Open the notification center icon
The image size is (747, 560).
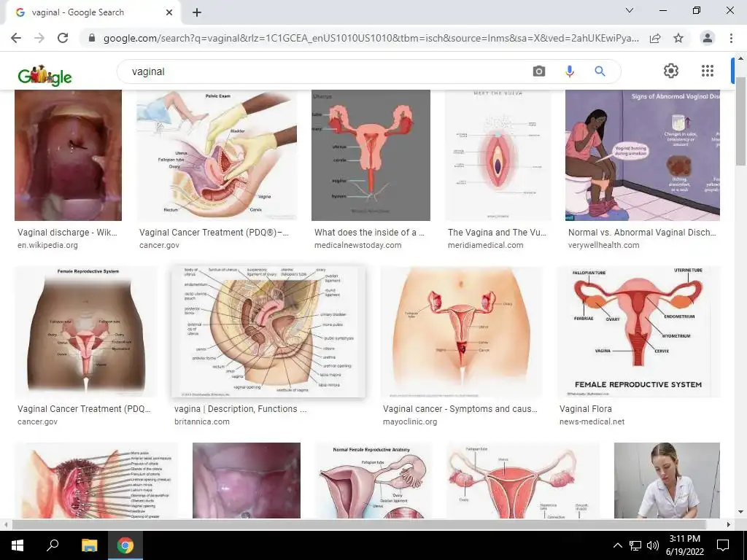tap(723, 545)
